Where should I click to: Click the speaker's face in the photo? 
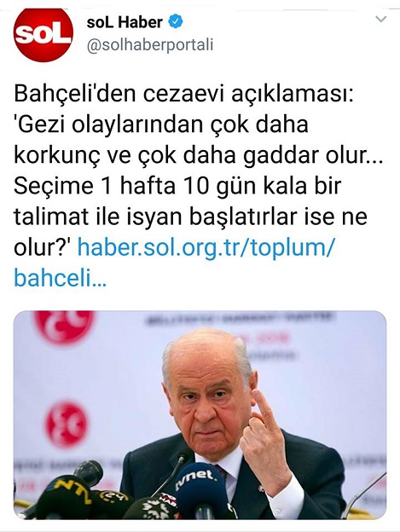point(208,396)
